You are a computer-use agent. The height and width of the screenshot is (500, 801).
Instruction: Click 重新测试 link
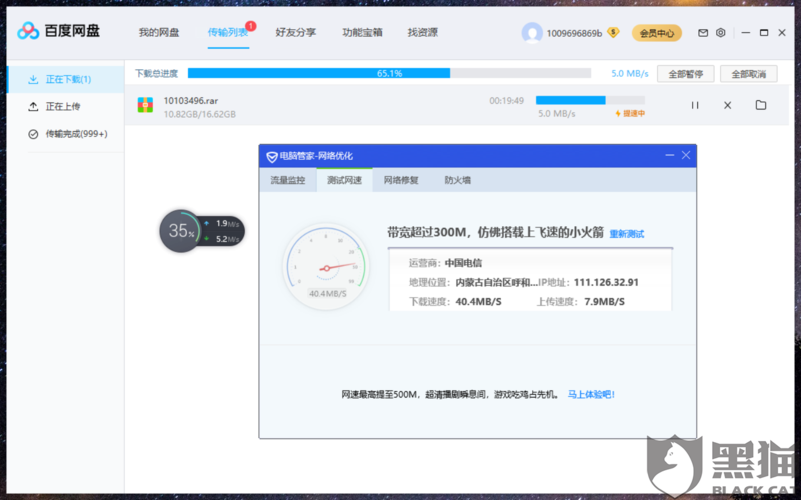(626, 234)
